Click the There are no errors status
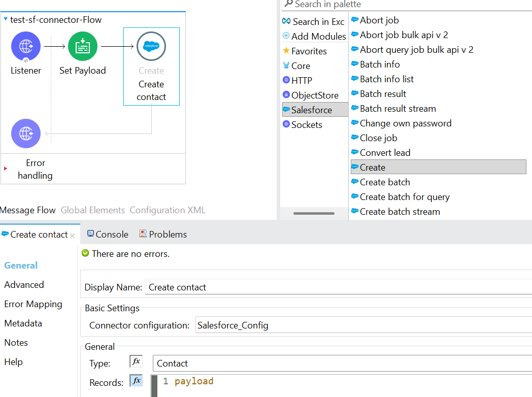532x397 pixels. [x=125, y=254]
